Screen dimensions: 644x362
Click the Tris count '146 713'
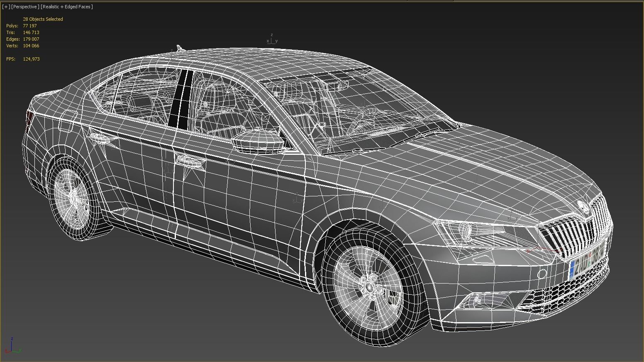(x=31, y=32)
